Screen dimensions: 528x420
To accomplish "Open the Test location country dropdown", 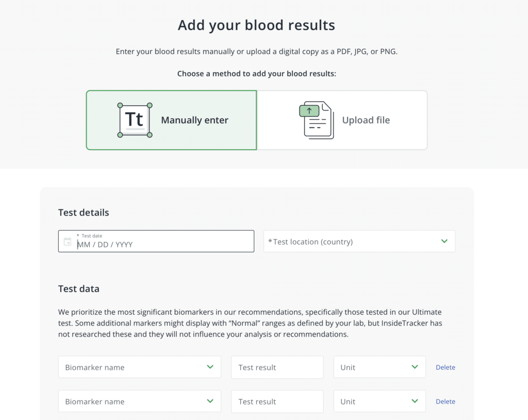I will (351, 241).
